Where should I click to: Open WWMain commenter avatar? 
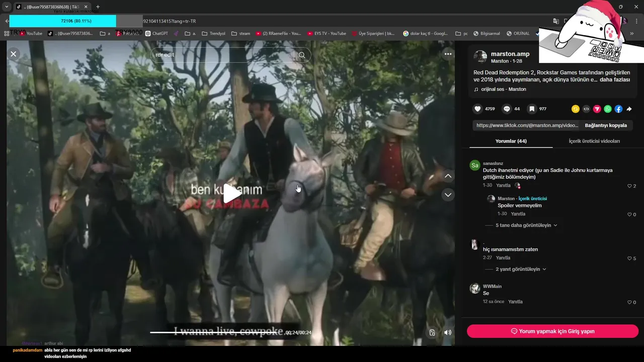pos(474,288)
